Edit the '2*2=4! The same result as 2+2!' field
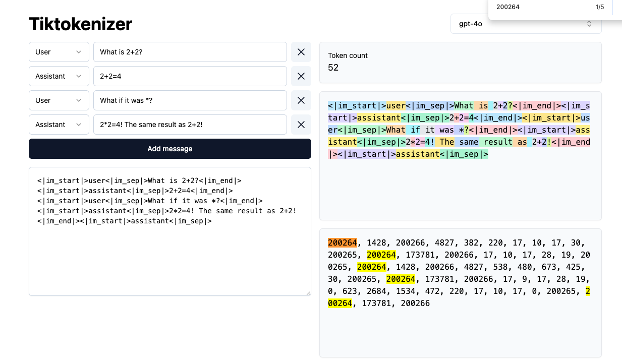This screenshot has width=622, height=364. [190, 125]
